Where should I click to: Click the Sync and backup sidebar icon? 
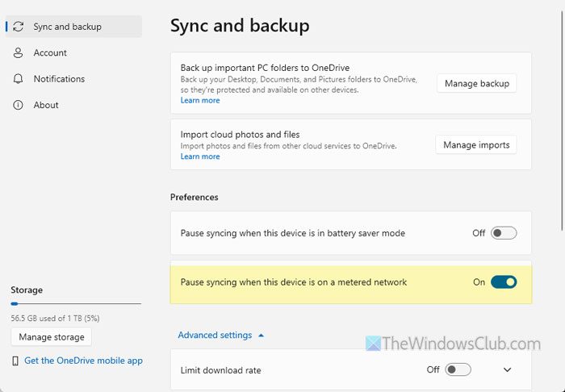tap(19, 27)
